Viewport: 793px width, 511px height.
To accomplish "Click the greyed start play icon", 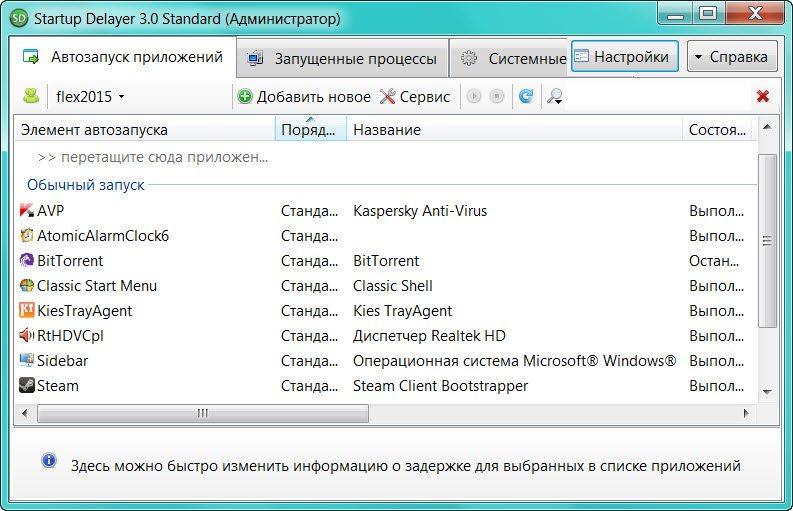I will (x=473, y=96).
